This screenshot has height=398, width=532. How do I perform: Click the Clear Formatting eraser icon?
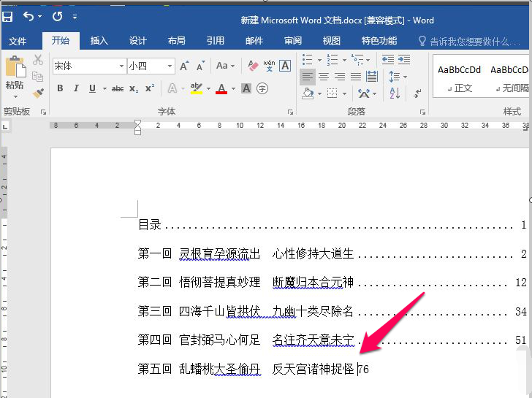point(253,66)
